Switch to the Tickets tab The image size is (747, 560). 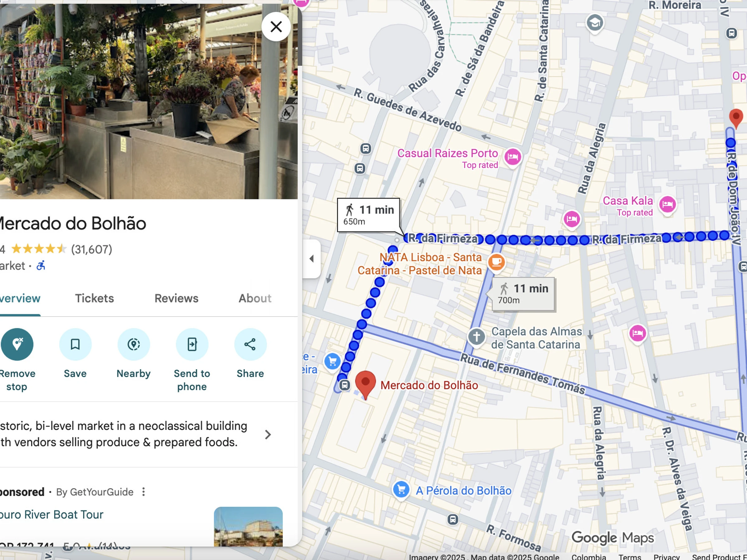(x=95, y=298)
